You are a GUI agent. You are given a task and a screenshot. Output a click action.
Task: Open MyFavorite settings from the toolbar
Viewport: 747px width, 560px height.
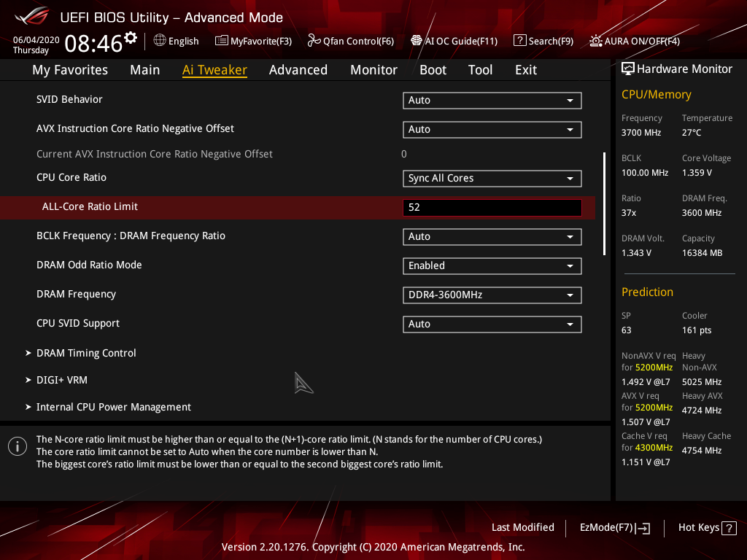tap(253, 41)
